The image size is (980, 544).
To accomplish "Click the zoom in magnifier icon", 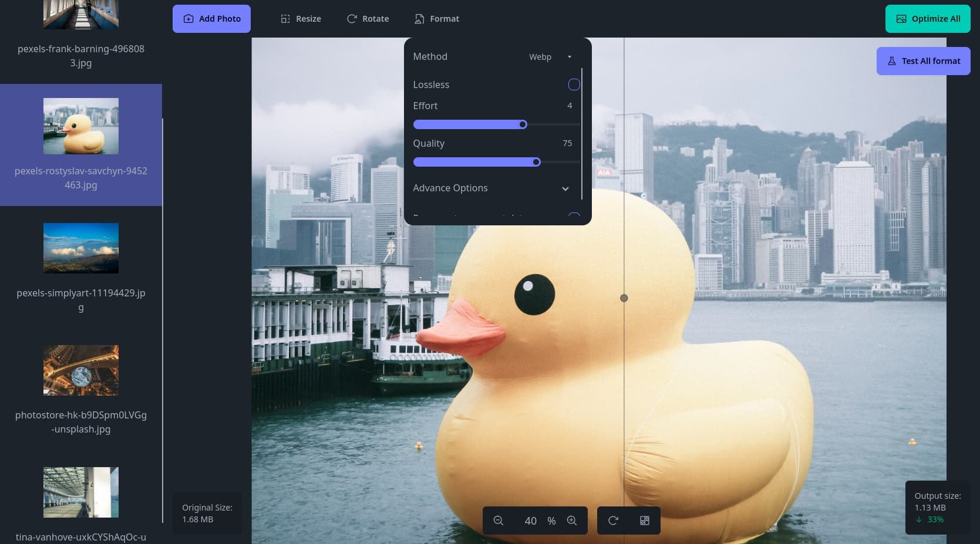I will [x=572, y=521].
